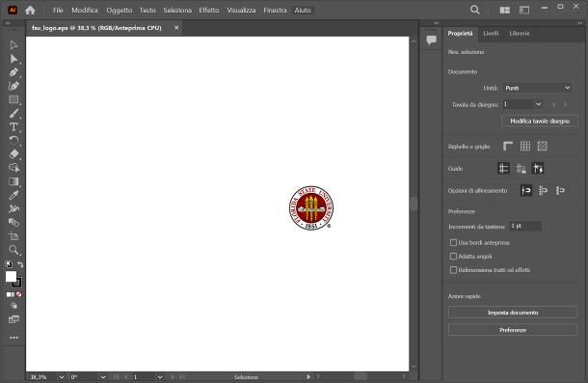This screenshot has height=383, width=588.
Task: Open the Unità Punti dropdown
Action: click(537, 88)
